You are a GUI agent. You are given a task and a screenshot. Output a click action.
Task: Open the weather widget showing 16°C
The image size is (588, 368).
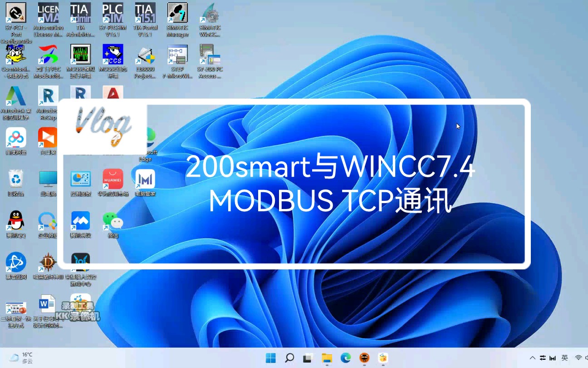tap(21, 358)
